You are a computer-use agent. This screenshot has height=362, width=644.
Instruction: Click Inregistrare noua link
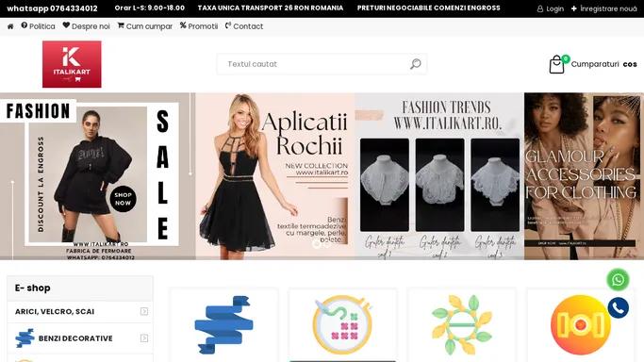click(x=603, y=8)
